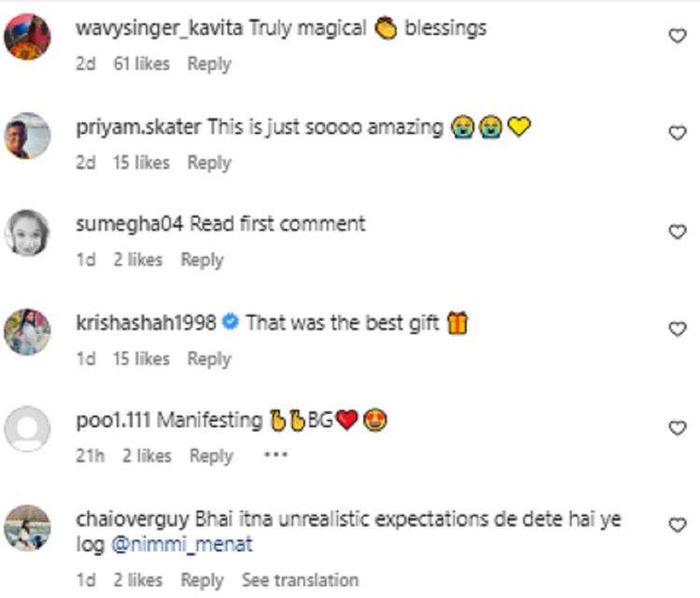View 15 likes on priyam.skater's comment
This screenshot has width=700, height=598.
tap(142, 162)
